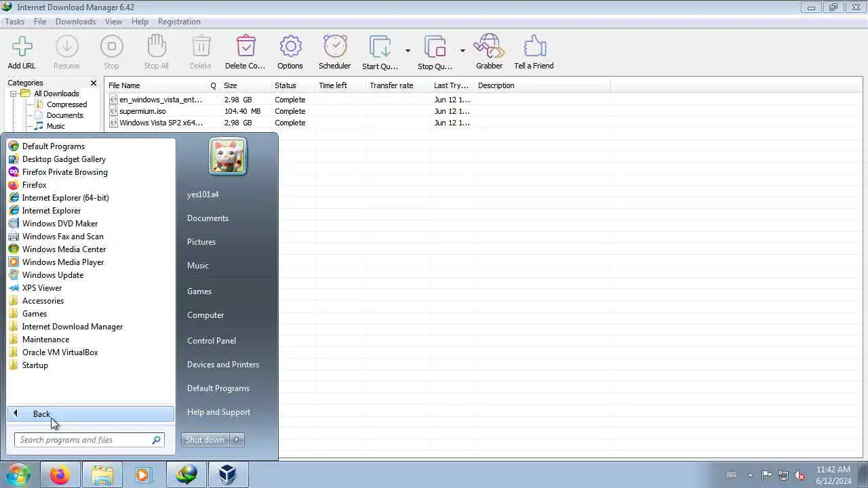This screenshot has width=868, height=488.
Task: Click the Resume toolbar icon
Action: (x=66, y=47)
